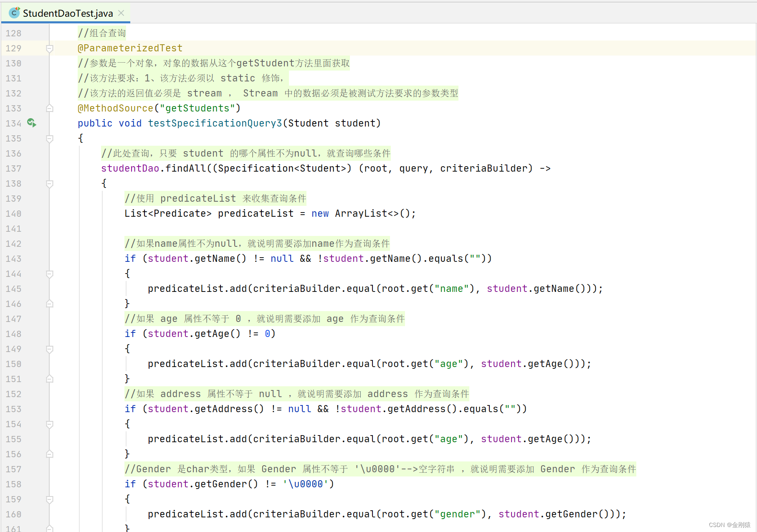Click the "age" string on line 150
Viewport: 757px width, 532px height.
pyautogui.click(x=449, y=364)
